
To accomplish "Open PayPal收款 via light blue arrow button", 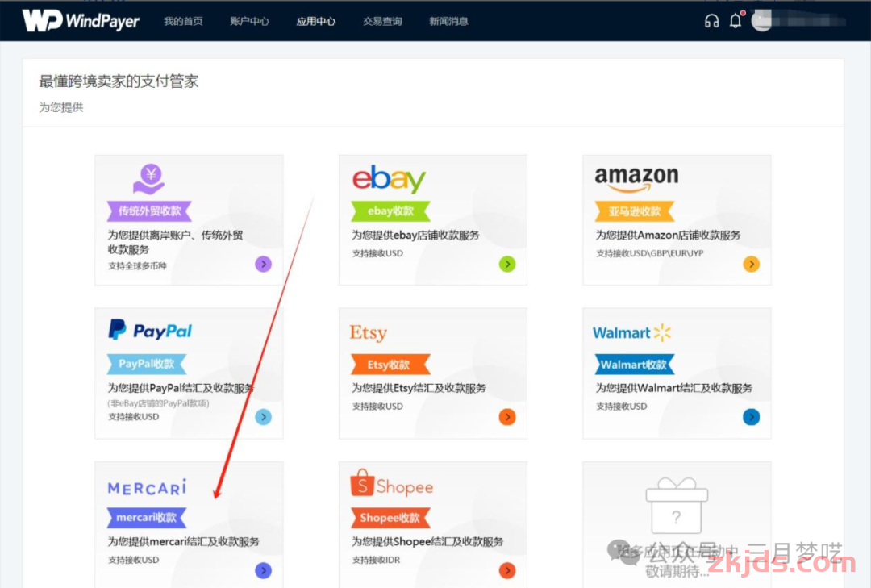I will (x=263, y=417).
